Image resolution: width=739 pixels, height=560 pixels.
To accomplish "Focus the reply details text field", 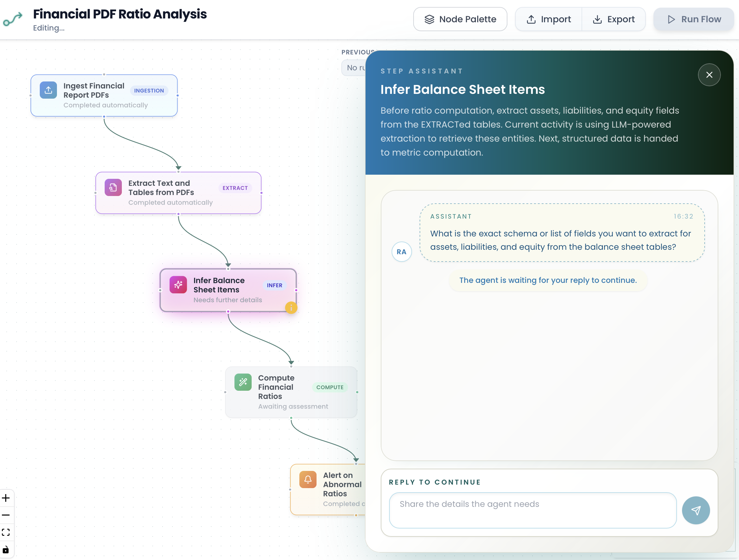I will [533, 510].
